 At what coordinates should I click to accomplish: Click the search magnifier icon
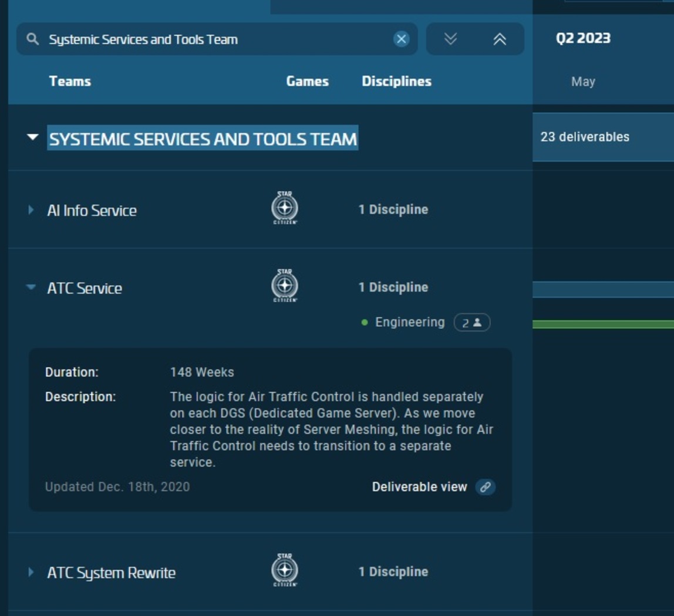coord(31,39)
